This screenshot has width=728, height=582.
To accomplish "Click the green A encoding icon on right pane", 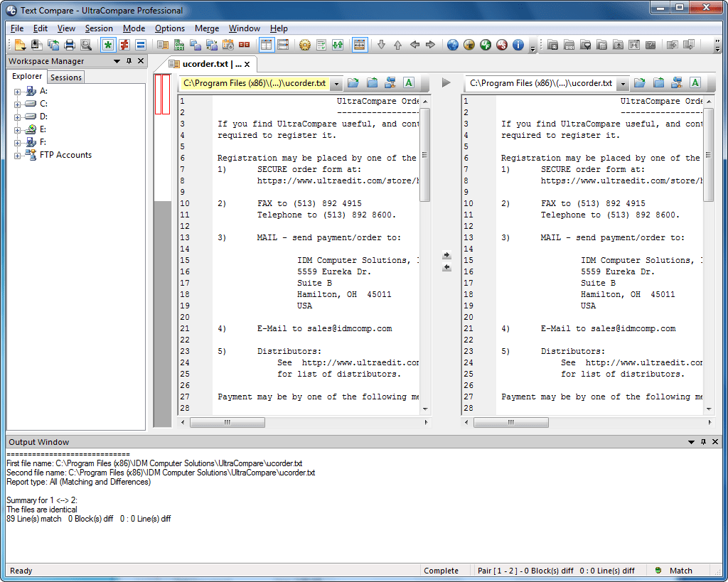I will click(695, 83).
